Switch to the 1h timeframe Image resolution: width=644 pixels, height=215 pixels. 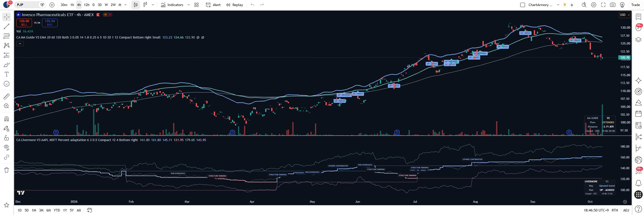point(72,5)
